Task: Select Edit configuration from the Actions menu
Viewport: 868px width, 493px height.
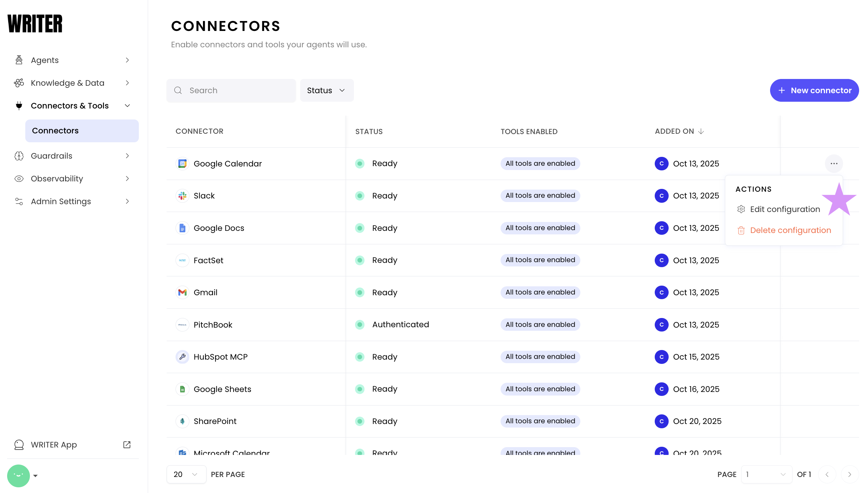Action: click(x=784, y=209)
